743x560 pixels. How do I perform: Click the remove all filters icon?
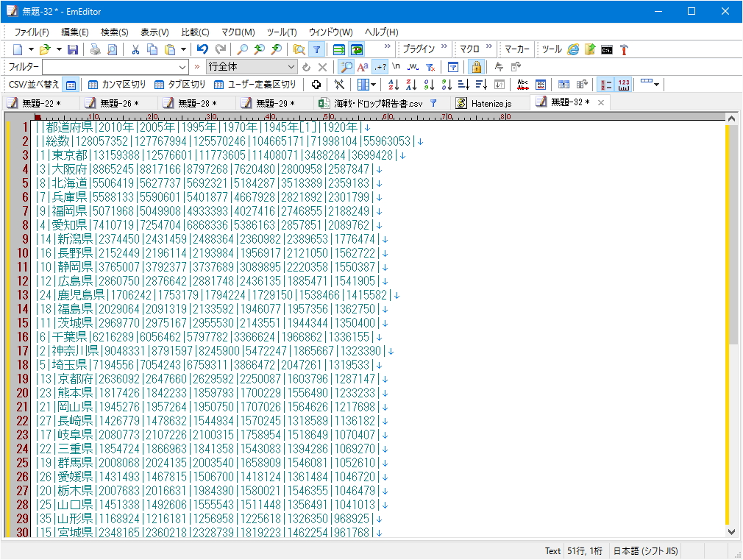pyautogui.click(x=430, y=67)
